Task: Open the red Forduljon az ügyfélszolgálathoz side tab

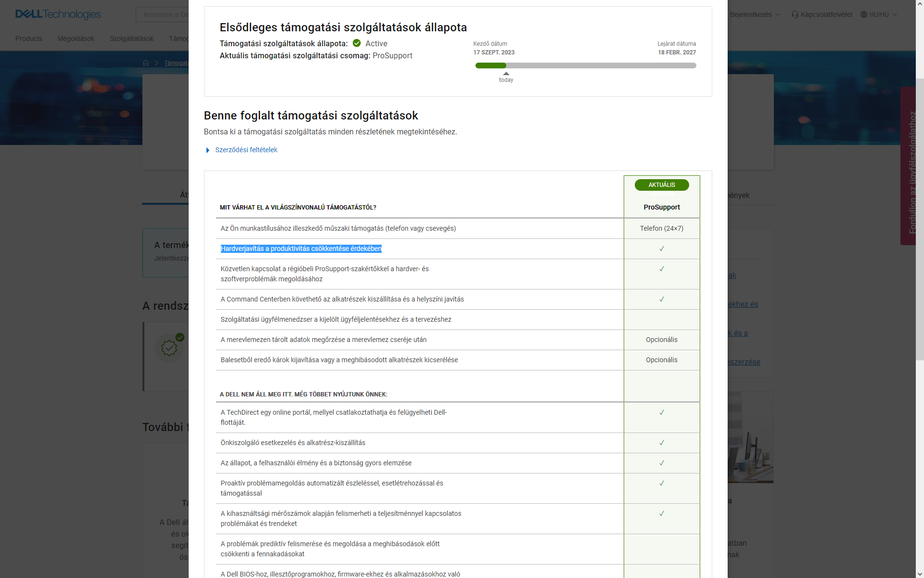Action: pyautogui.click(x=908, y=166)
